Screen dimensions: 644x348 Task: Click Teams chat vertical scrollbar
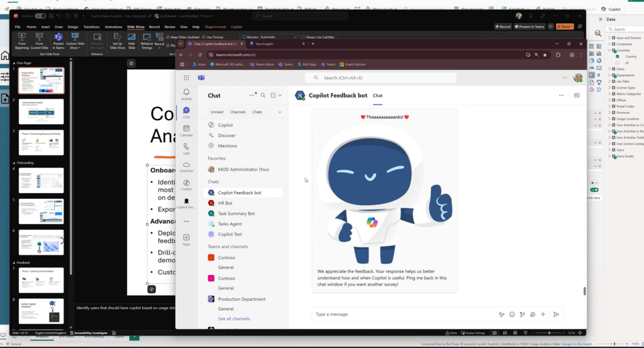pos(584,291)
